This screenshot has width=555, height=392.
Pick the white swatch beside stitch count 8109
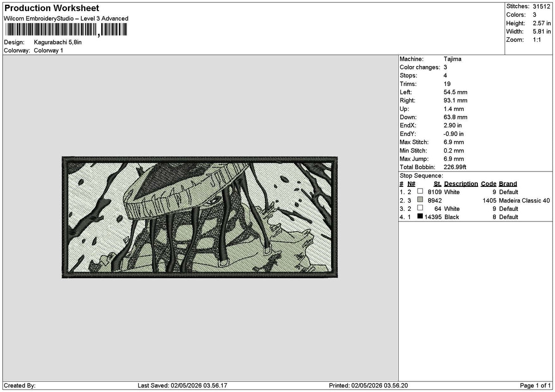pyautogui.click(x=420, y=192)
